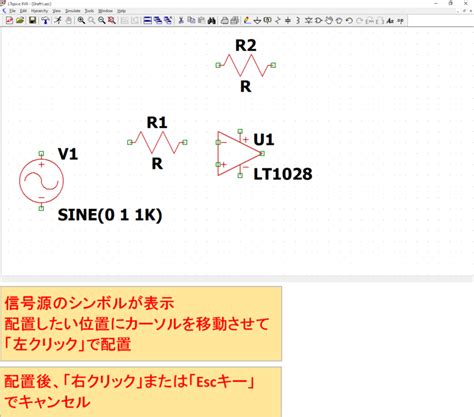The image size is (474, 417).
Task: Click the Run simulation running-man icon
Action: tap(58, 21)
